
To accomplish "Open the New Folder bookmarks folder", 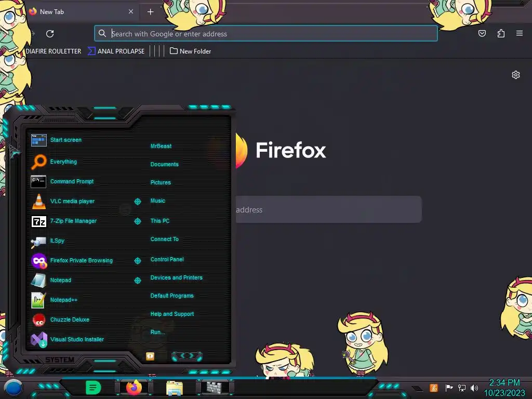I will [x=190, y=51].
